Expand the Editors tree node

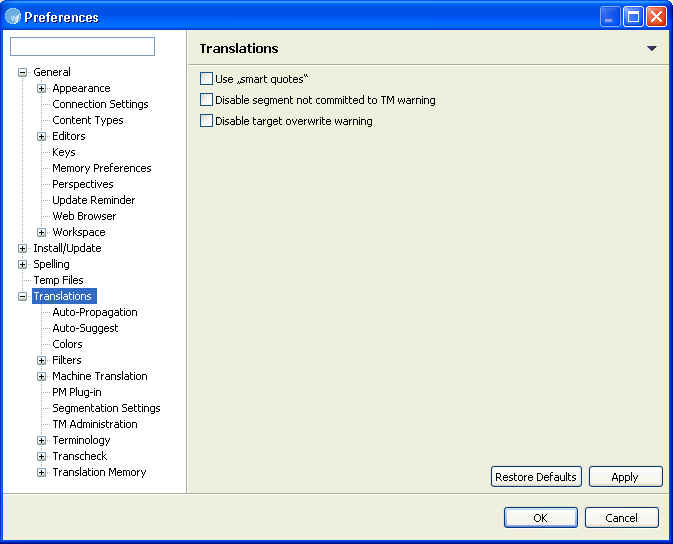pyautogui.click(x=41, y=137)
